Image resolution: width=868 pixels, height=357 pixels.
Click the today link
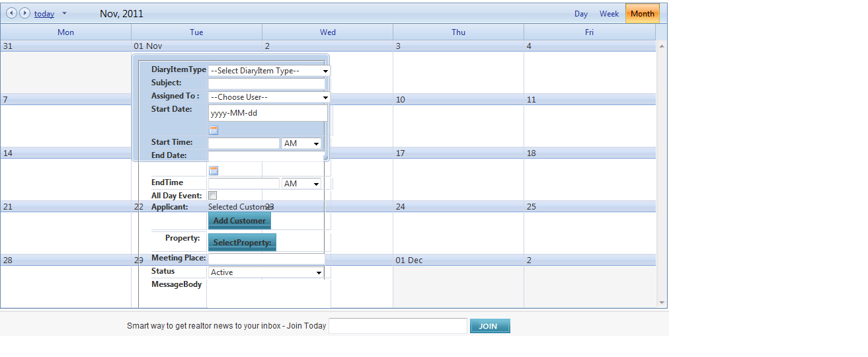coord(44,14)
